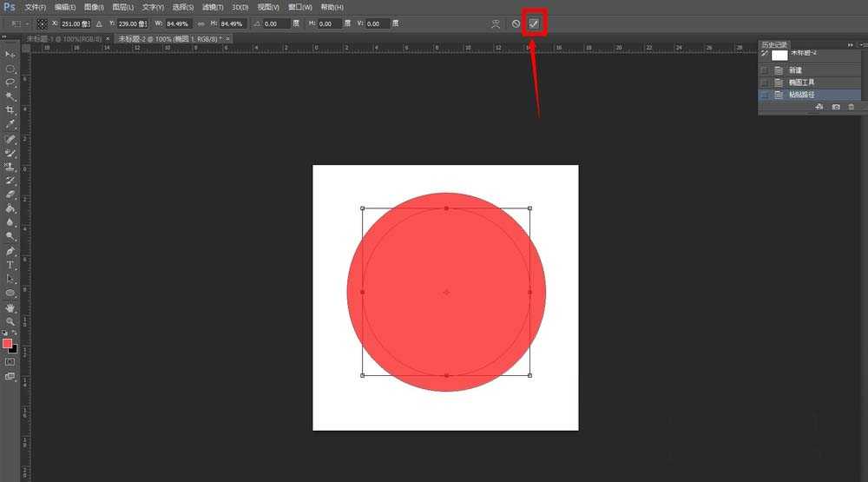Image resolution: width=868 pixels, height=482 pixels.
Task: Swap foreground and background colors
Action: (x=15, y=333)
